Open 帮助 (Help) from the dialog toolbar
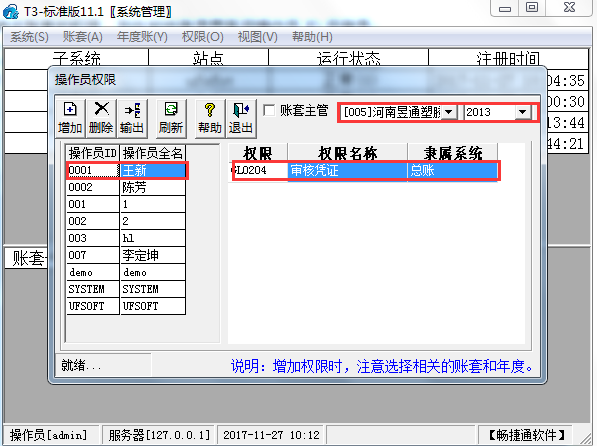Image resolution: width=597 pixels, height=446 pixels. (x=210, y=118)
